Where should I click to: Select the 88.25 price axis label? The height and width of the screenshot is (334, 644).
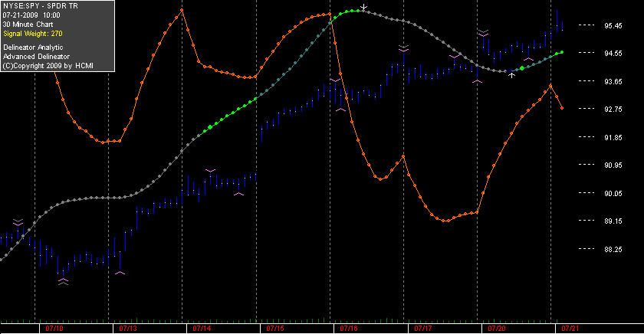pyautogui.click(x=613, y=249)
